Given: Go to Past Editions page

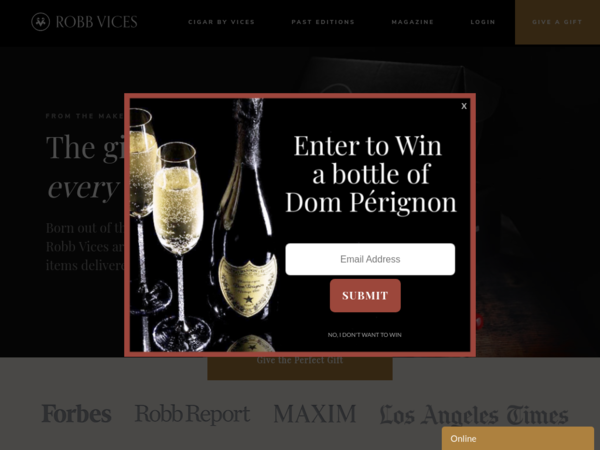Looking at the screenshot, I should [323, 22].
